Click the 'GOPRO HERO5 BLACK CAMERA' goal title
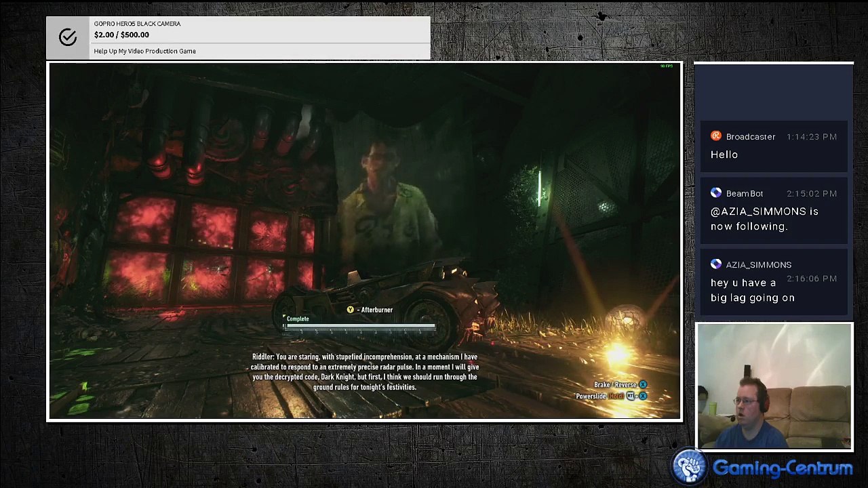This screenshot has height=488, width=868. point(137,24)
